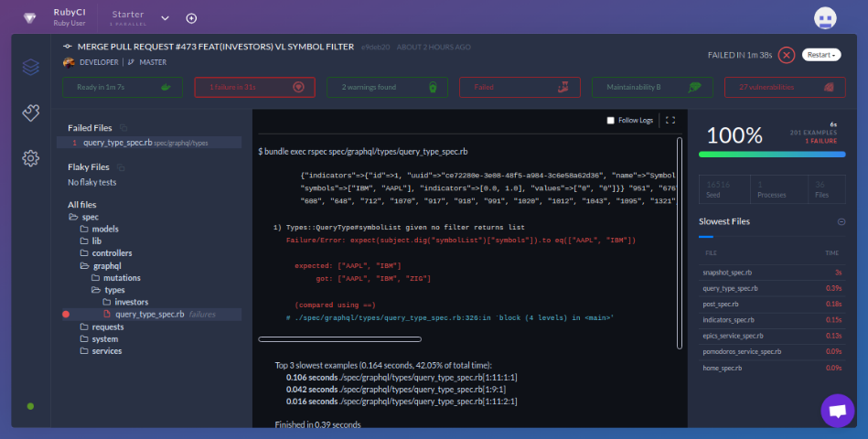Click the 36 Files stat box
Image resolution: width=868 pixels, height=439 pixels.
pyautogui.click(x=827, y=189)
